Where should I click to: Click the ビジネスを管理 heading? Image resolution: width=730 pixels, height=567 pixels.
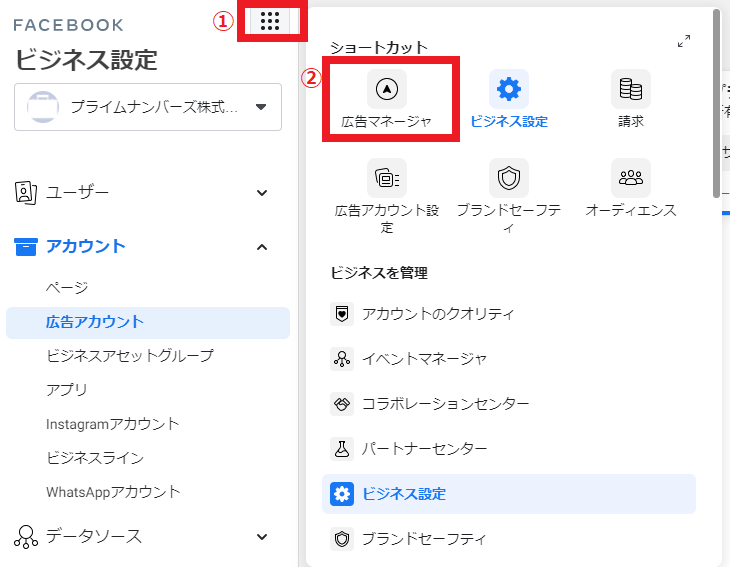(x=379, y=273)
